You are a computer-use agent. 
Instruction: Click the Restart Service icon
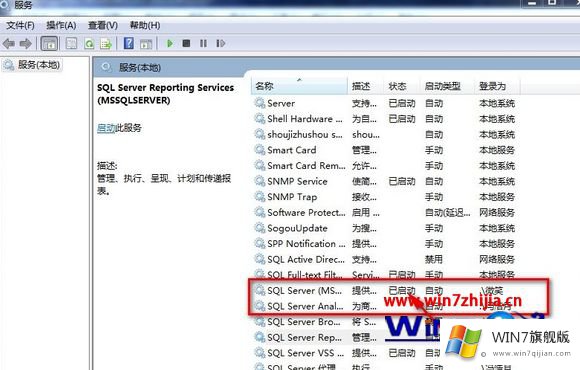(x=220, y=43)
